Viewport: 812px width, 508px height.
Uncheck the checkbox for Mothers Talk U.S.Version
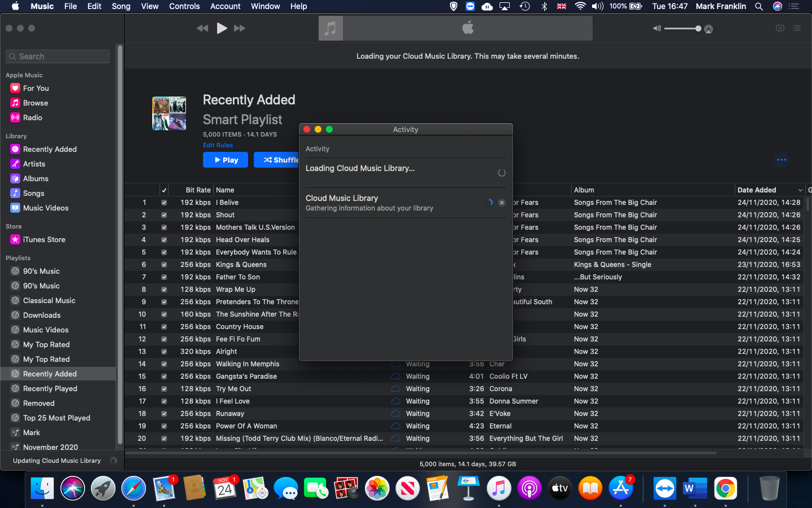click(x=164, y=227)
